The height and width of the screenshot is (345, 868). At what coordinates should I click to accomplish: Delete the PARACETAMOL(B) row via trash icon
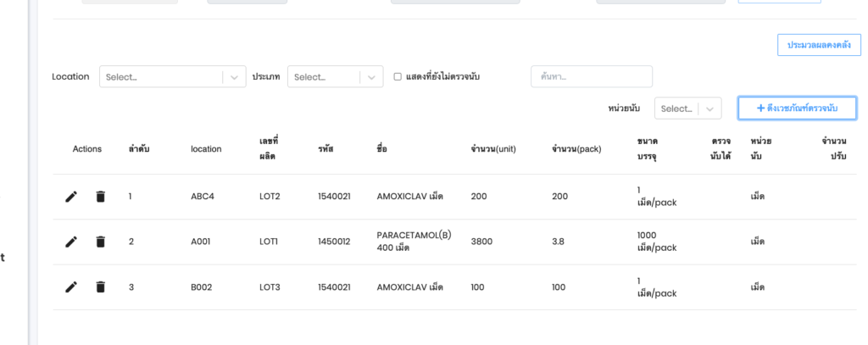point(101,242)
